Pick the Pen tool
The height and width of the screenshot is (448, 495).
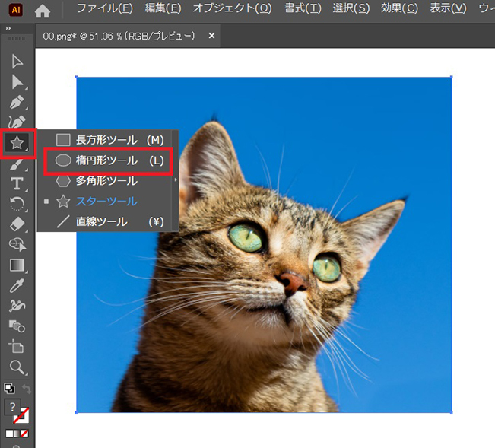point(17,102)
